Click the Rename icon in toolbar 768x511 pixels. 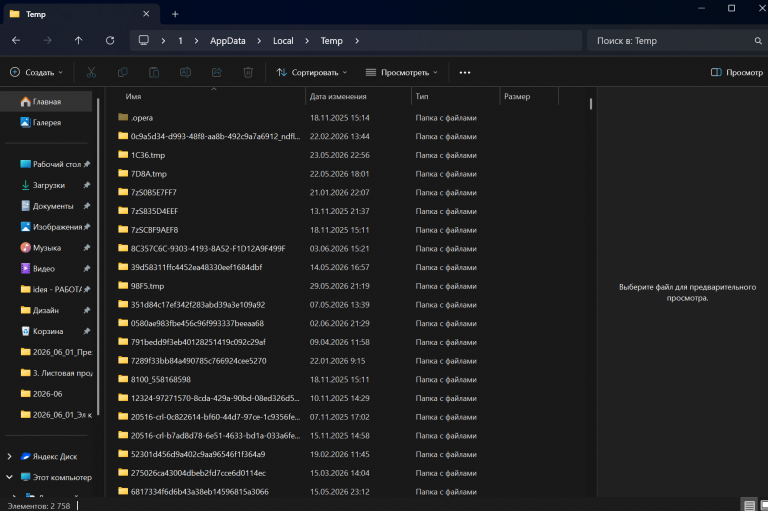coord(185,73)
